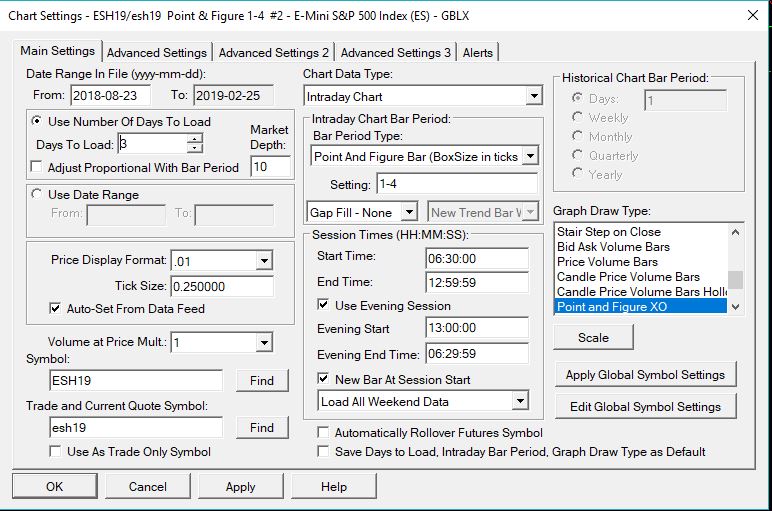Viewport: 772px width, 511px height.
Task: Click down arrow in Graph Draw Type list
Action: (736, 307)
